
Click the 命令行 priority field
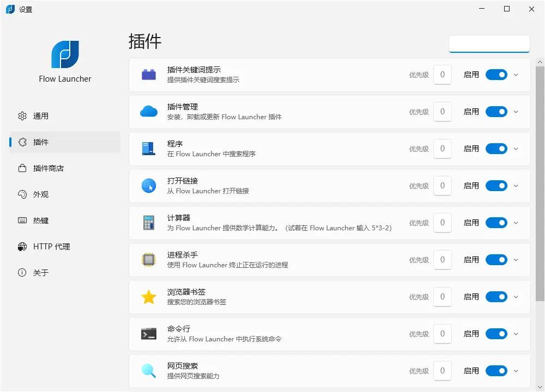443,334
